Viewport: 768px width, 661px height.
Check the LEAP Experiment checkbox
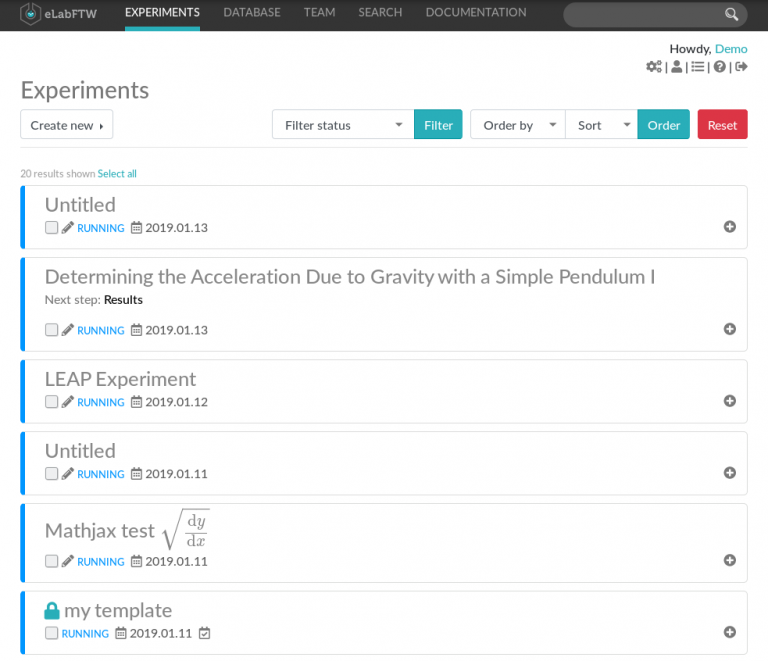52,402
